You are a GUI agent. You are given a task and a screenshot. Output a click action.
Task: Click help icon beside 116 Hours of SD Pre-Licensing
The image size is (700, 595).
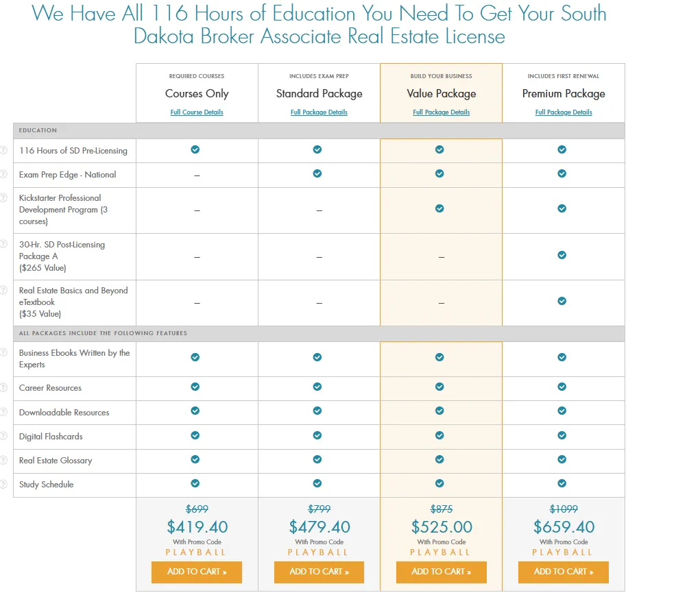3,150
